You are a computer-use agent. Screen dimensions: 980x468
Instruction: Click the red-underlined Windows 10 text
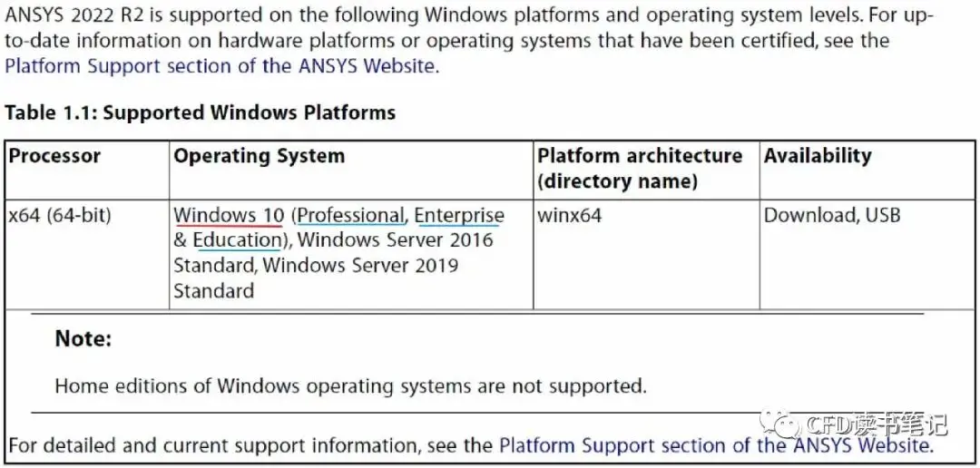coord(228,216)
